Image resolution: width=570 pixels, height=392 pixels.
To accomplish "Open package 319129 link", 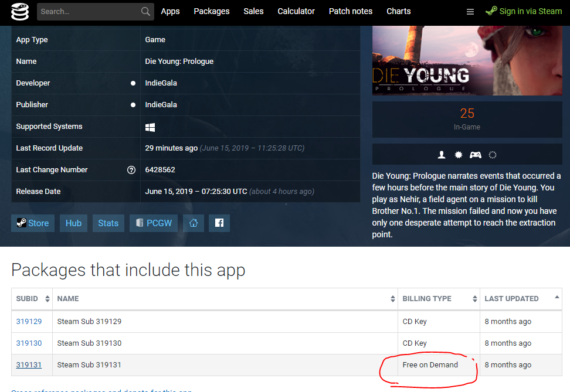I will [x=29, y=322].
